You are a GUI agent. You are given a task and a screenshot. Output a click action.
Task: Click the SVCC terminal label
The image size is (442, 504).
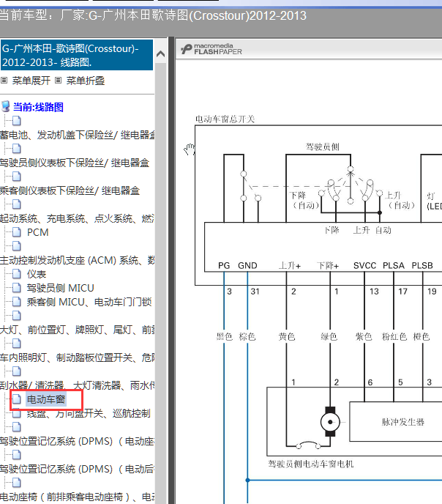point(364,265)
